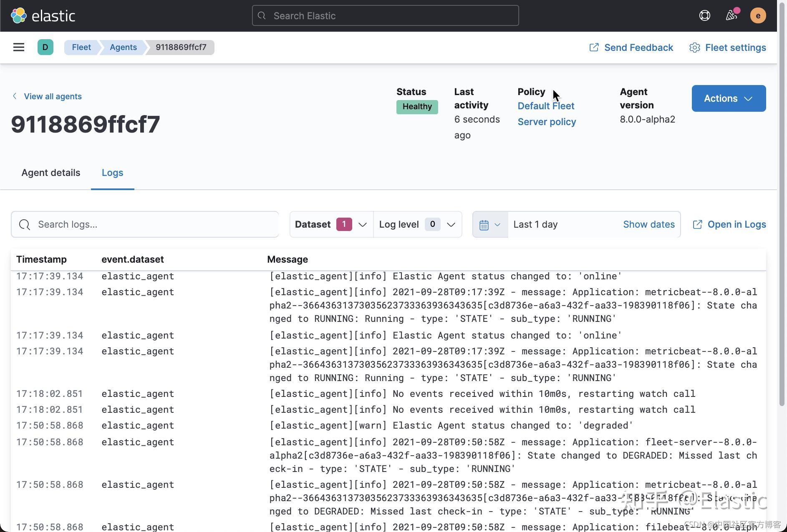Viewport: 787px width, 532px height.
Task: Click Show dates in the time filter
Action: pos(649,224)
